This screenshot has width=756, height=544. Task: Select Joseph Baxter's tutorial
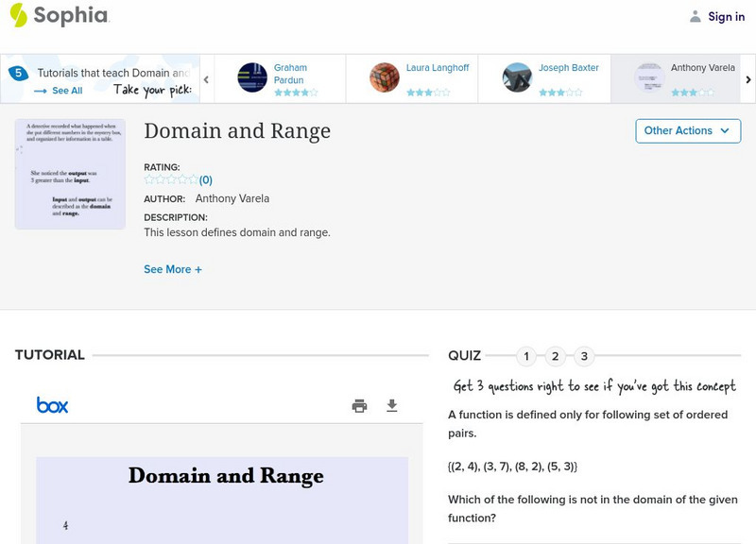(x=568, y=68)
